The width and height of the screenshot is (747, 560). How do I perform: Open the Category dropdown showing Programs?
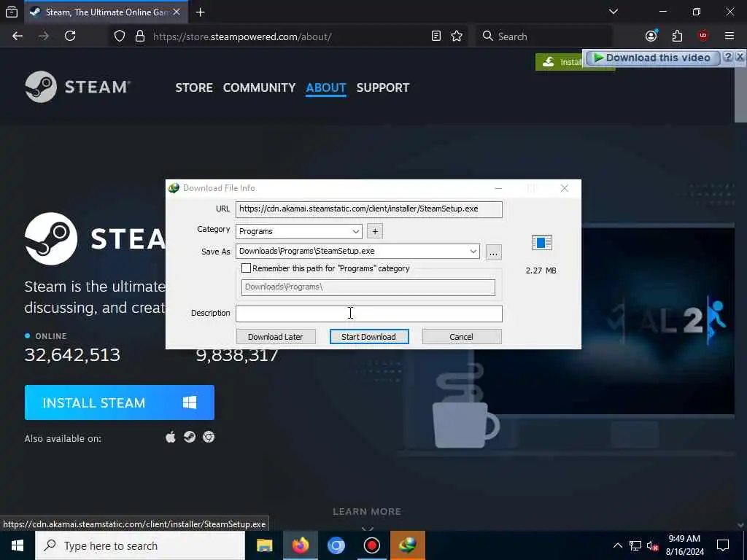coord(298,231)
